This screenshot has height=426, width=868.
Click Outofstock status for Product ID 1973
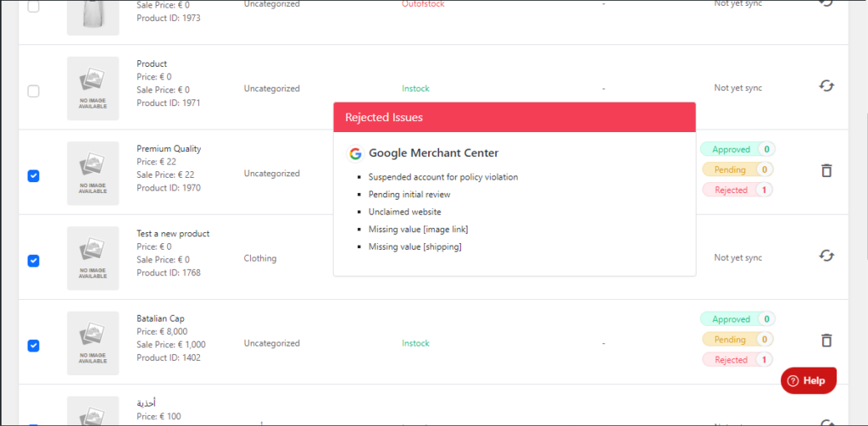click(423, 4)
